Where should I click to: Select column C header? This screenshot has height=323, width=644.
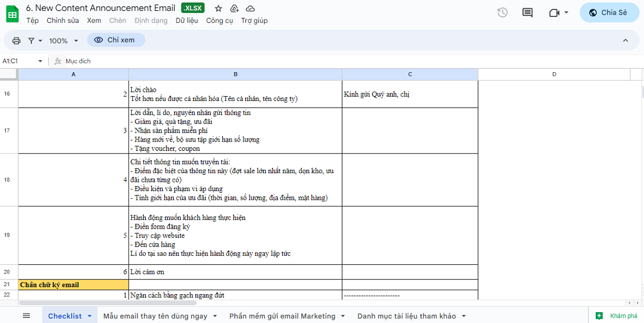pyautogui.click(x=410, y=74)
